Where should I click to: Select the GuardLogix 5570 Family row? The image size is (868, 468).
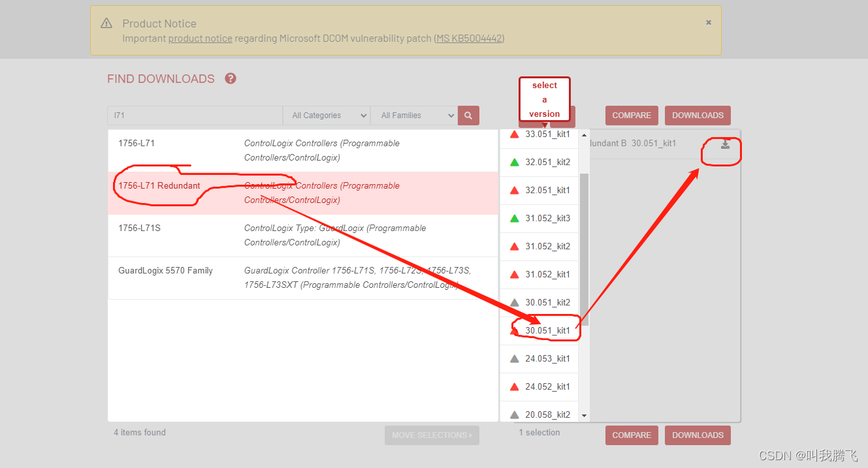pos(303,278)
